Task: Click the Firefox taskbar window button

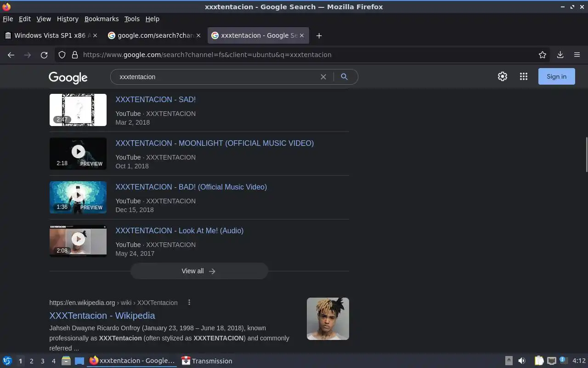Action: pyautogui.click(x=132, y=361)
